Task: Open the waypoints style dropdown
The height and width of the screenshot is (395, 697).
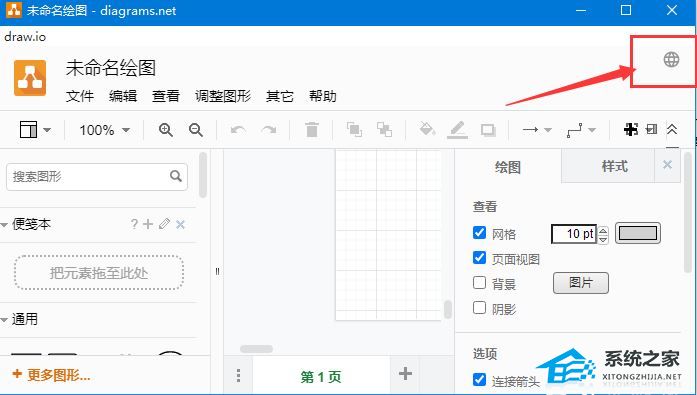Action: point(581,130)
